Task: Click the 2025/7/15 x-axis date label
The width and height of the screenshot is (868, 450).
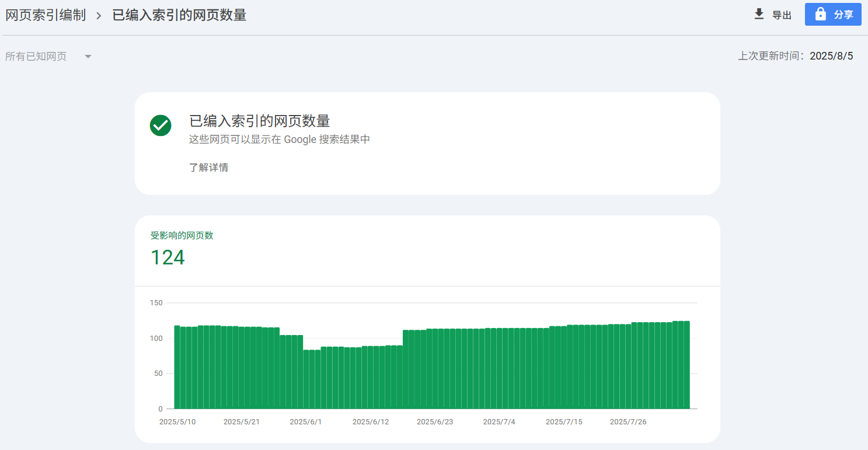Action: [564, 422]
